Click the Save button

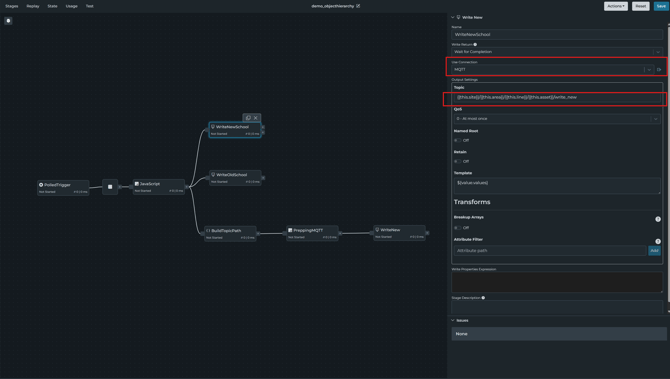(661, 6)
